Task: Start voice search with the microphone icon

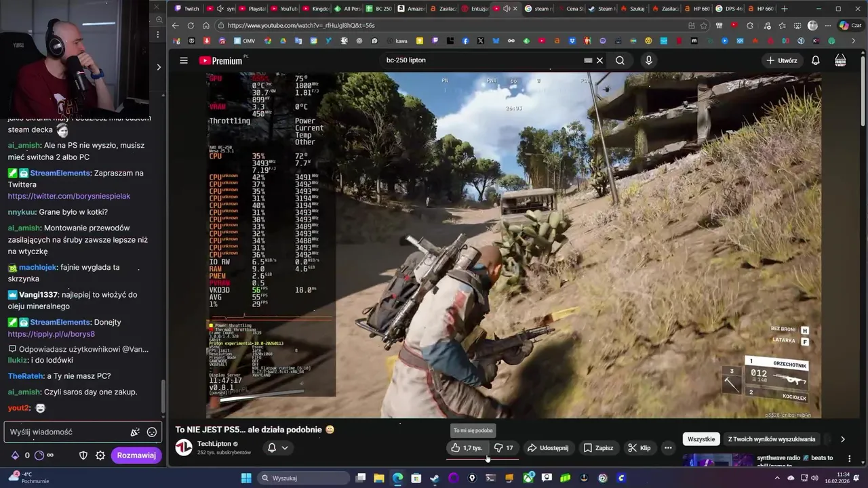Action: [x=649, y=60]
